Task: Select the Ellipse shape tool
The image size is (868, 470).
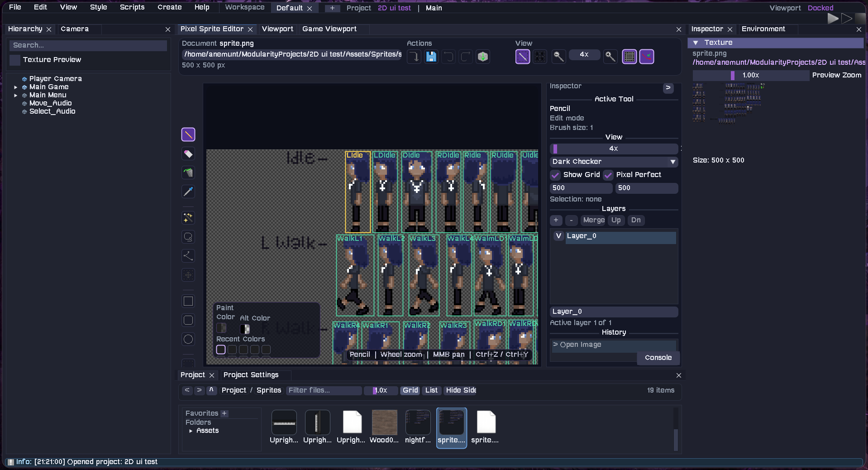Action: (188, 339)
